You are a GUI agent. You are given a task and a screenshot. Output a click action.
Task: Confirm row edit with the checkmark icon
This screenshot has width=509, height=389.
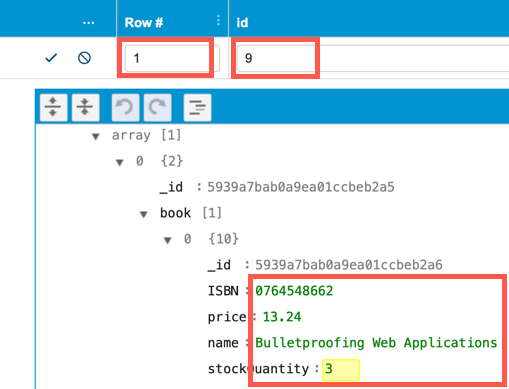pos(51,58)
